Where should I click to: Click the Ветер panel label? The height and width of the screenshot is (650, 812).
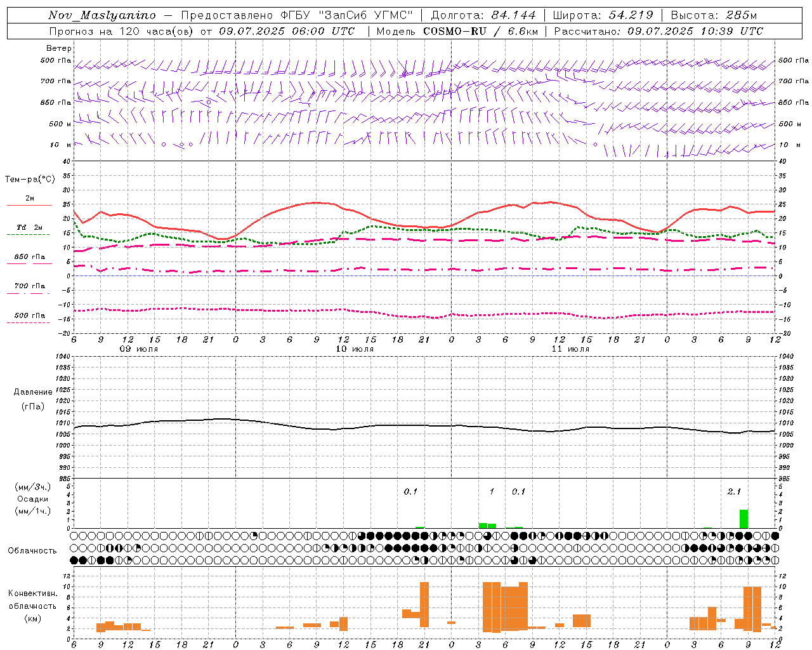(x=59, y=48)
